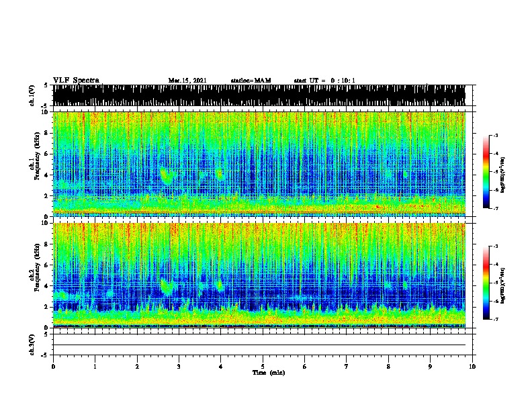The width and height of the screenshot is (532, 411).
Task: Click time axis tick label "1"
Action: [x=95, y=367]
